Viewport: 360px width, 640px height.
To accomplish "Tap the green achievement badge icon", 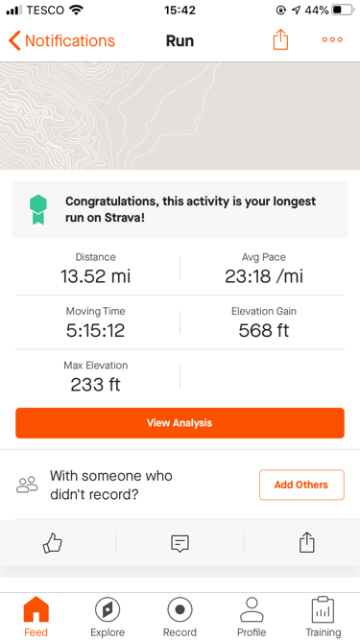I will [38, 209].
